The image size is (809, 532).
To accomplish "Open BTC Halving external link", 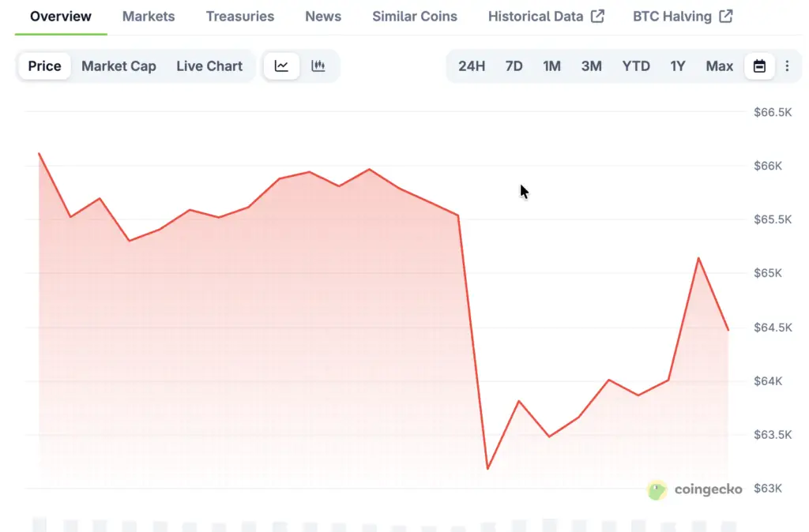I will tap(683, 16).
